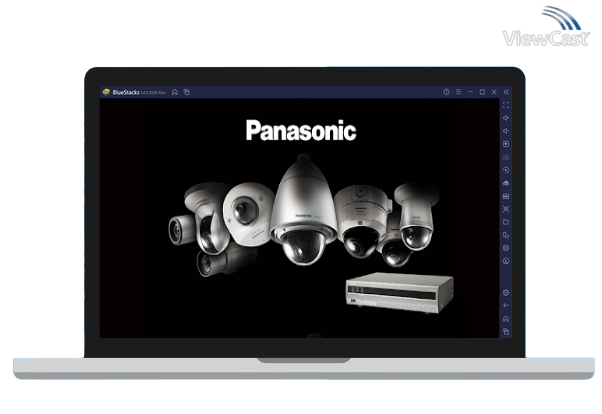Open the multi-window tabs icon next to title bar home
Viewport: 602px width, 414px height.
[187, 92]
